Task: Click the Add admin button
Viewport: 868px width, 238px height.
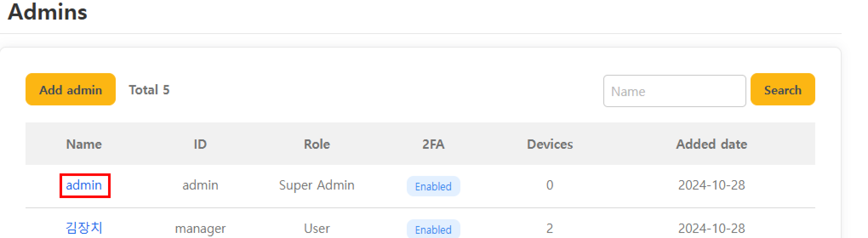Action: pos(71,90)
